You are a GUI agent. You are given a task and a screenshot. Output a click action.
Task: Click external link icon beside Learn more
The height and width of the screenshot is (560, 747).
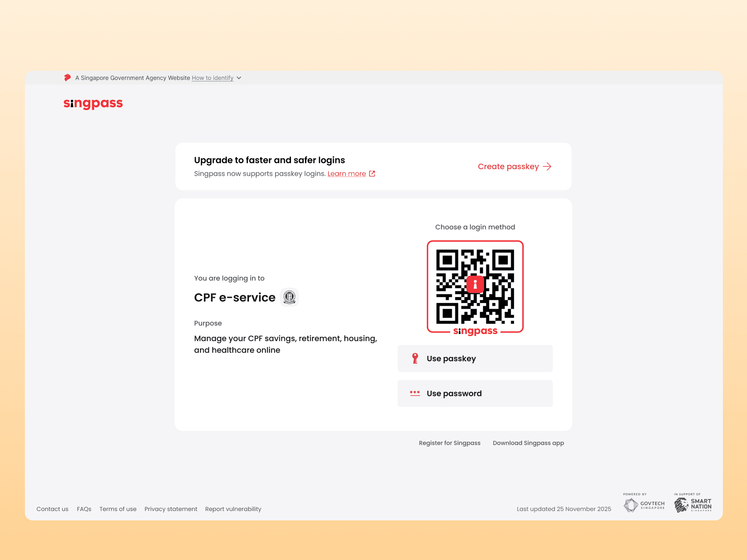pos(372,173)
